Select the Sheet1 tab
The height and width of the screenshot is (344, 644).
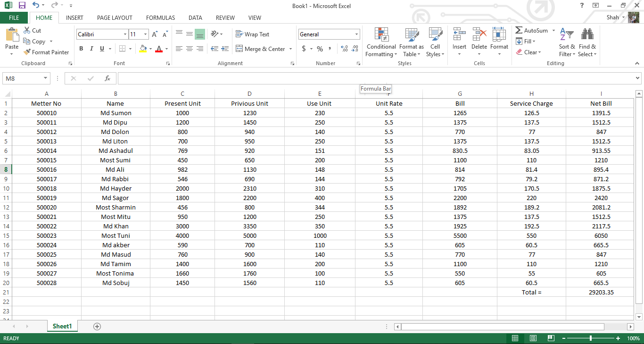[62, 326]
